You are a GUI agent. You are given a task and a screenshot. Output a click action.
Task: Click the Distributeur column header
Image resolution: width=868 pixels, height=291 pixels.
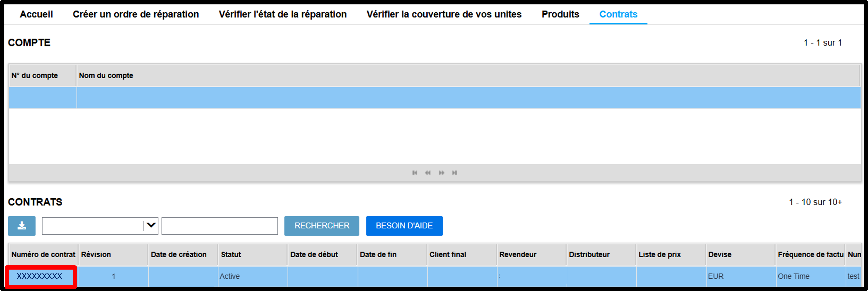tap(602, 255)
